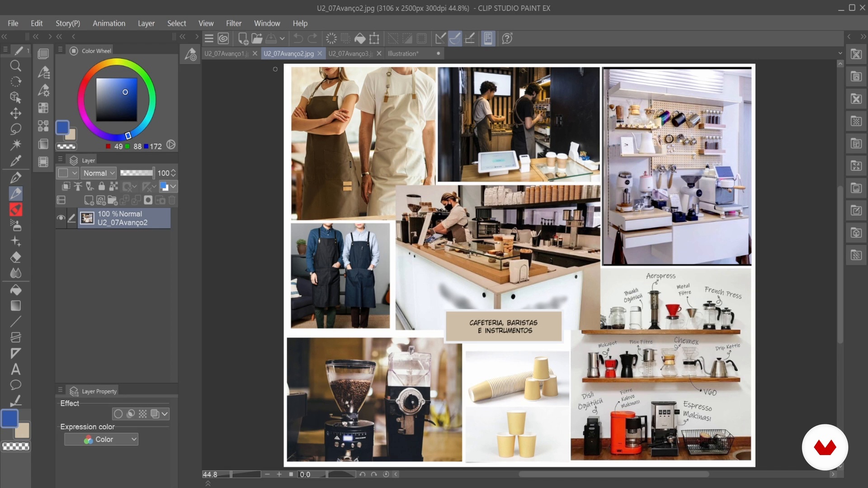868x488 pixels.
Task: Select the Rotate view tool
Action: pyautogui.click(x=15, y=82)
